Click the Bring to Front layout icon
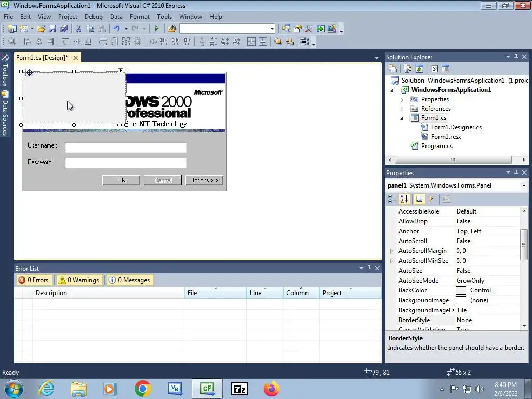Image resolution: width=532 pixels, height=399 pixels. click(278, 42)
